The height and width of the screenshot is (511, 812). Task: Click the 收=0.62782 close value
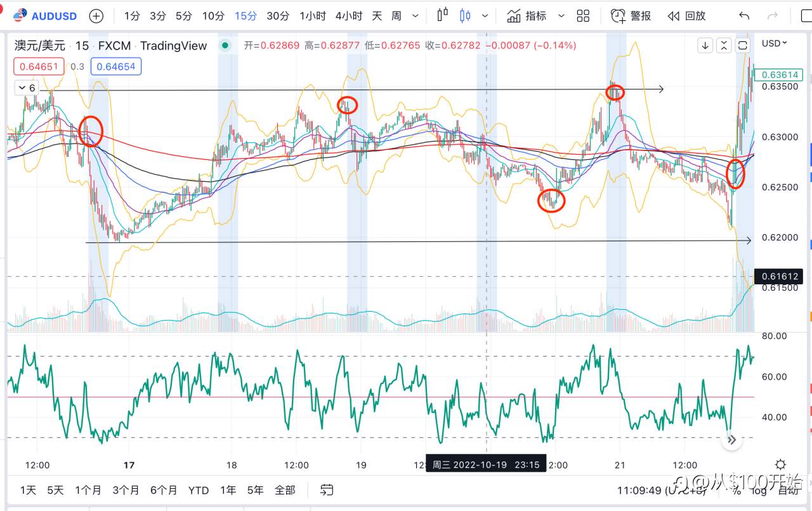click(452, 46)
